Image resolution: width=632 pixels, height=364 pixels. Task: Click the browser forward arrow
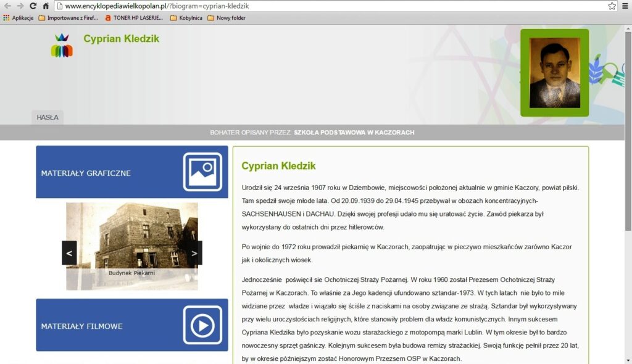(20, 6)
